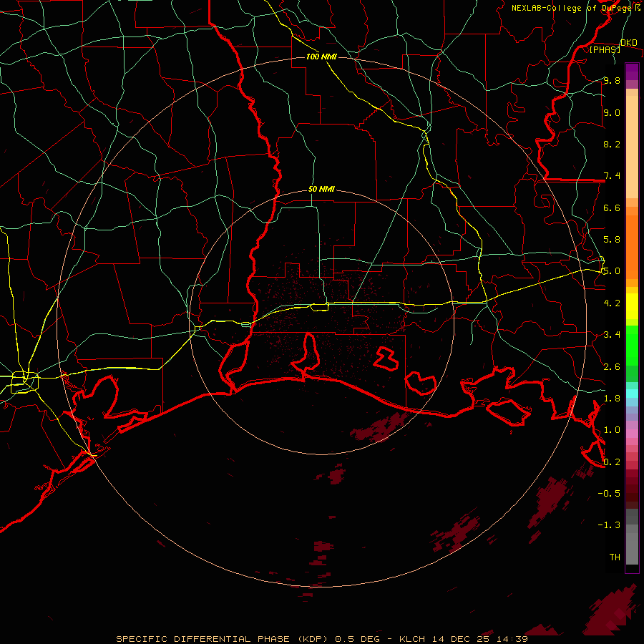The height and width of the screenshot is (644, 644).
Task: Pick the gray band at the scale bottom
Action: pos(632,545)
